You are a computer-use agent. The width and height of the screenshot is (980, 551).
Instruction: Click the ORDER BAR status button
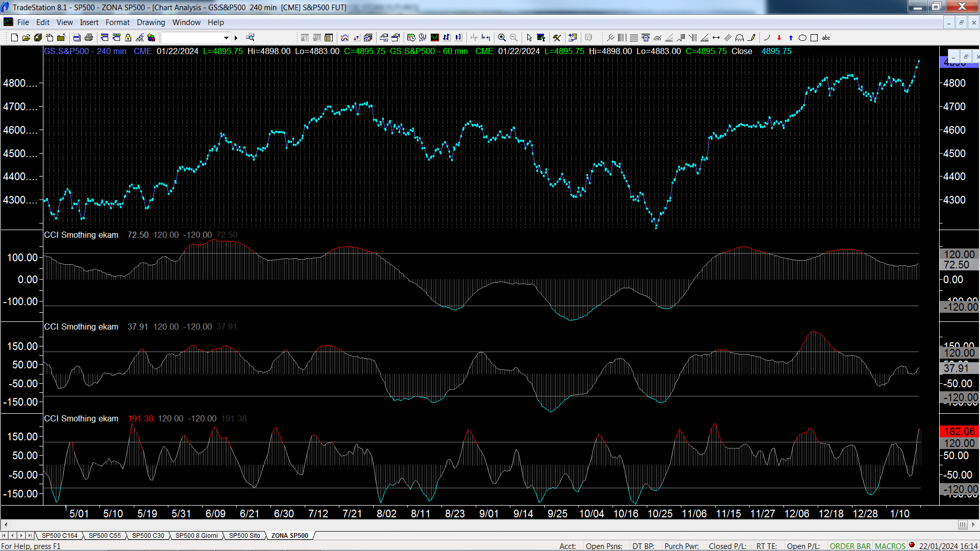coord(850,546)
